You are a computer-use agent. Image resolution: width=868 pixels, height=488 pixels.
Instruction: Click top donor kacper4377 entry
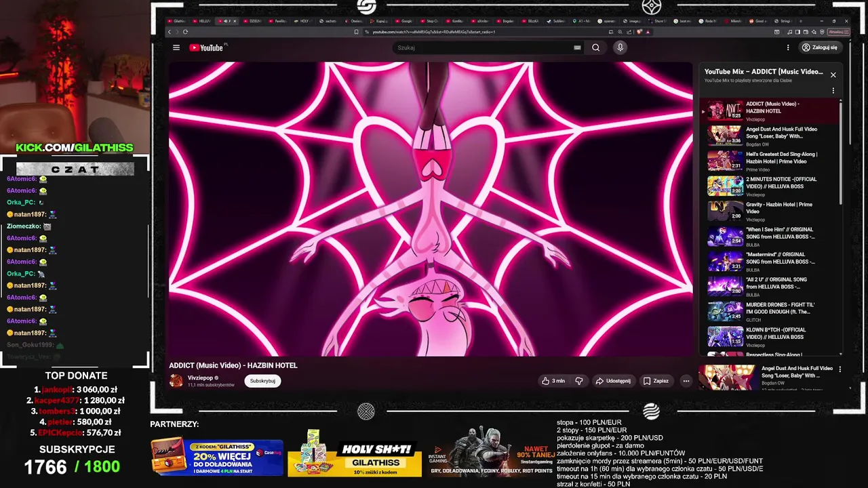tap(76, 401)
